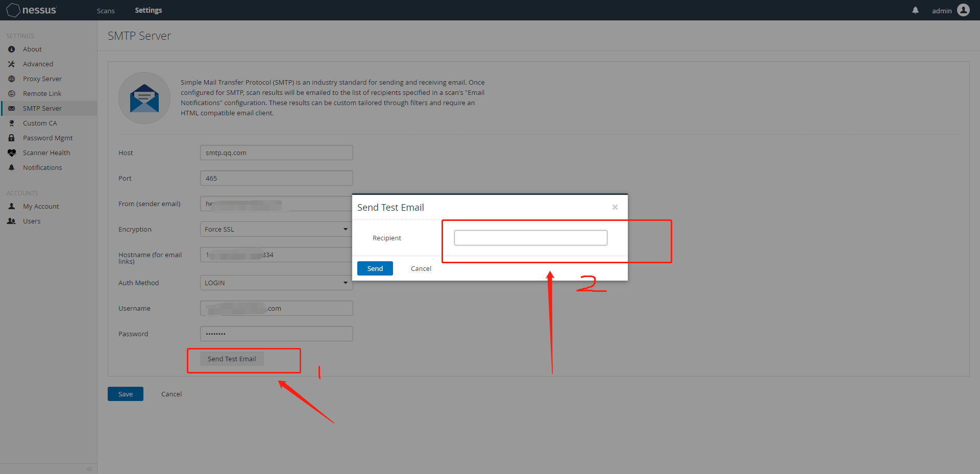This screenshot has height=474, width=980.
Task: Click the Nessus logo
Action: coord(32,10)
